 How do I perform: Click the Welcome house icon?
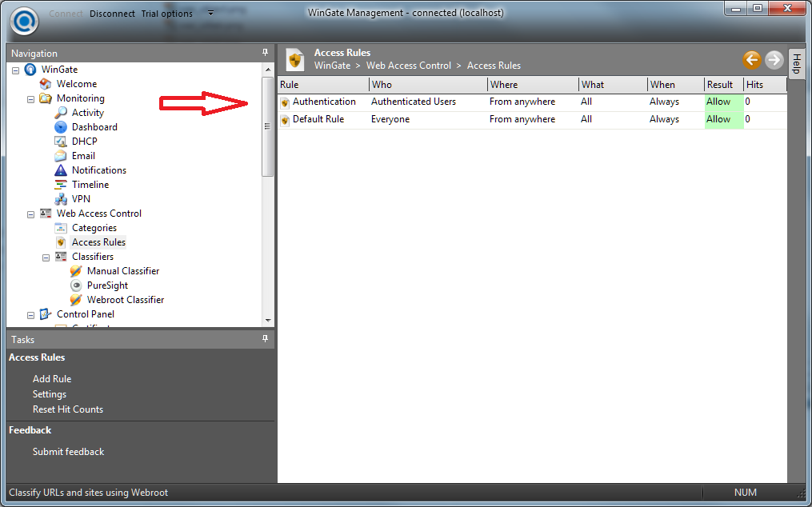click(x=46, y=84)
